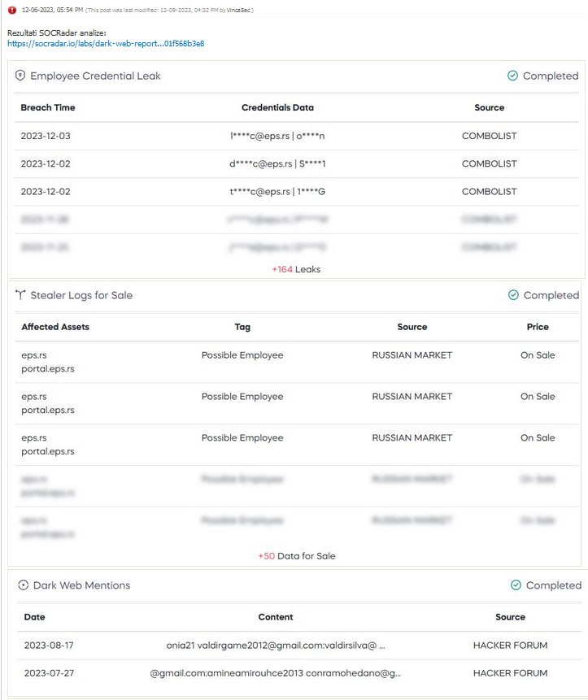Click the Credentials Data column header
588x700 pixels.
pos(277,107)
